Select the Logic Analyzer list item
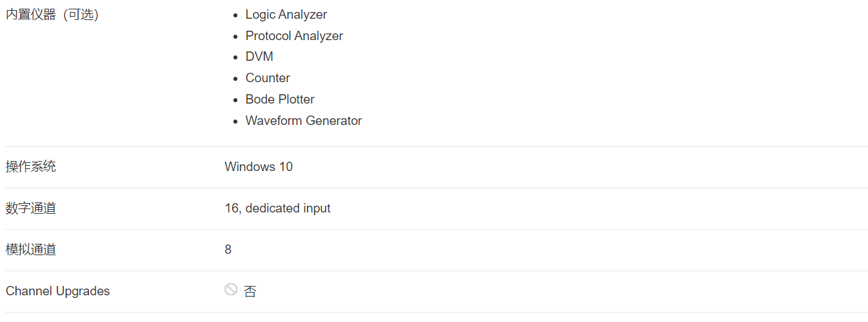 286,14
